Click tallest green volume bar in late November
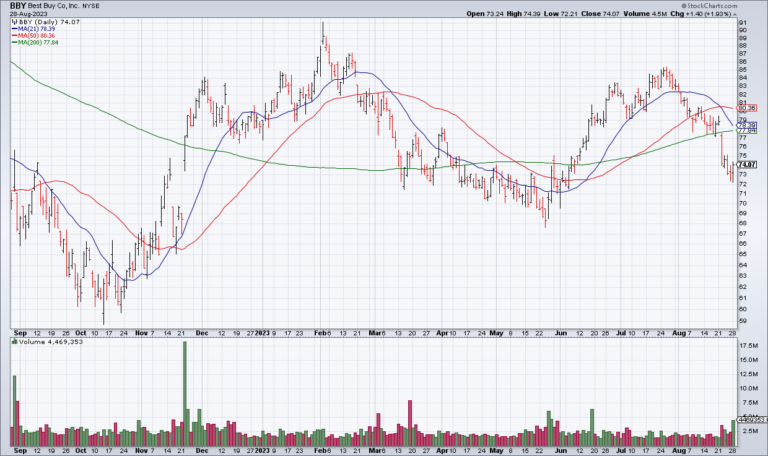This screenshot has width=768, height=456. pos(185,394)
